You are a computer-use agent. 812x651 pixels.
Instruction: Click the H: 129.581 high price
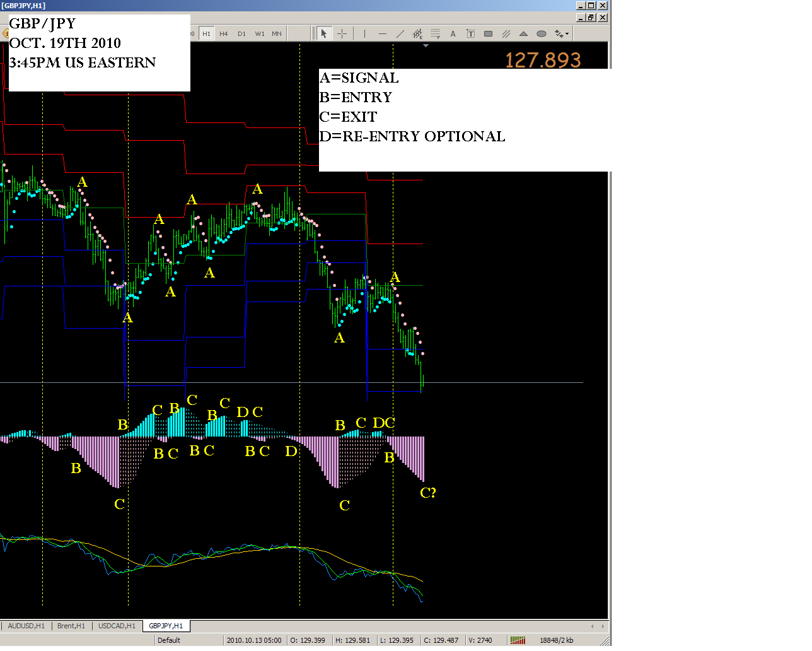(x=353, y=640)
